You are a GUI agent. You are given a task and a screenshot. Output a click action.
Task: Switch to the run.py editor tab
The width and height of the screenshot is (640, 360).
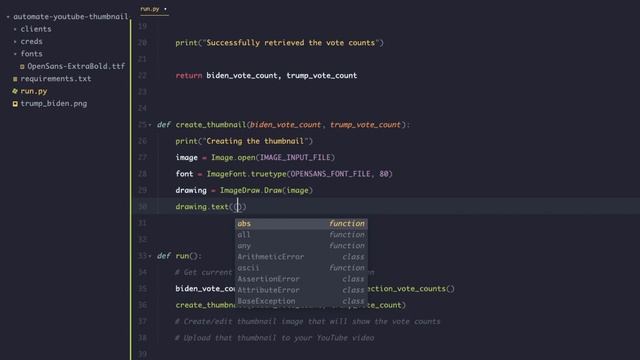(x=150, y=9)
